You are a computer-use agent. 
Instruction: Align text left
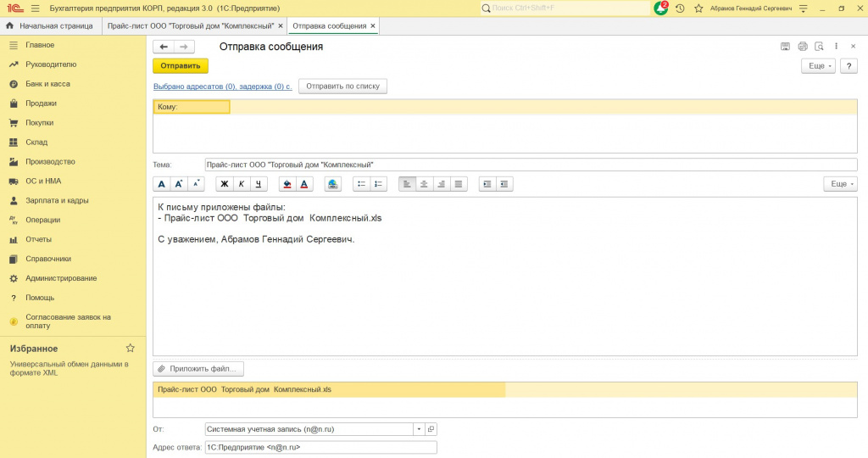click(408, 184)
